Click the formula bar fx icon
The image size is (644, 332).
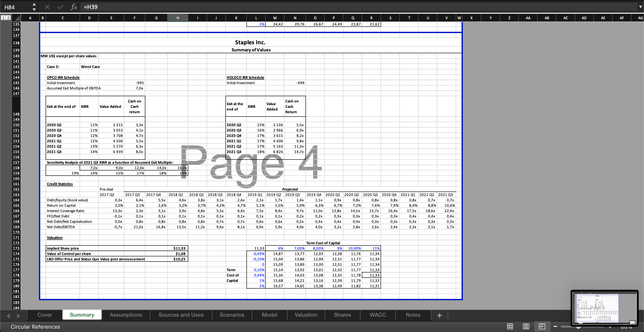coord(74,7)
